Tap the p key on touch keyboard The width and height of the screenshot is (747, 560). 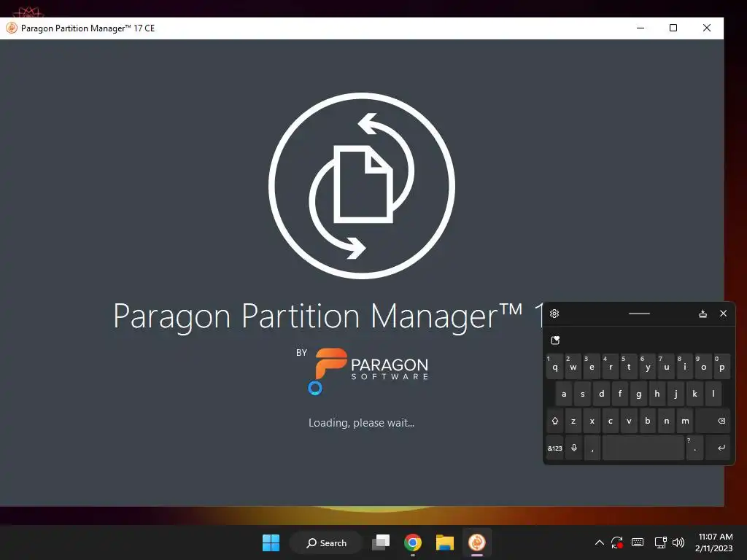[x=721, y=366]
